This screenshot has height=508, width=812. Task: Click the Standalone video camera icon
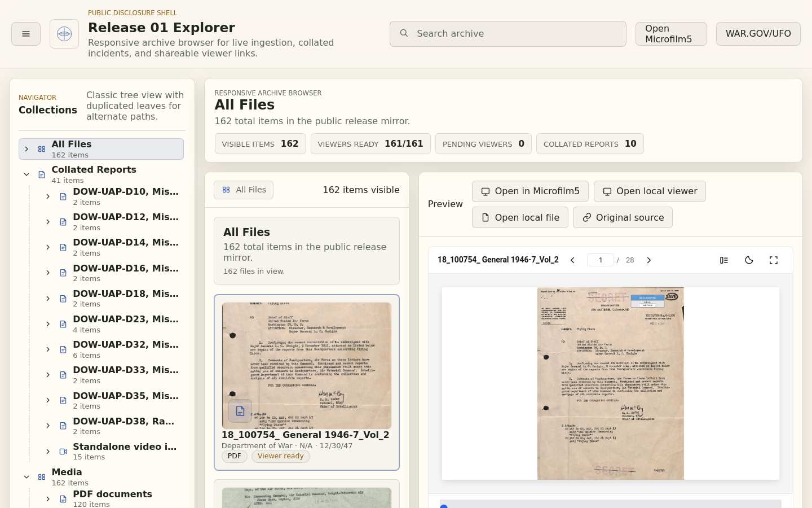pyautogui.click(x=63, y=452)
